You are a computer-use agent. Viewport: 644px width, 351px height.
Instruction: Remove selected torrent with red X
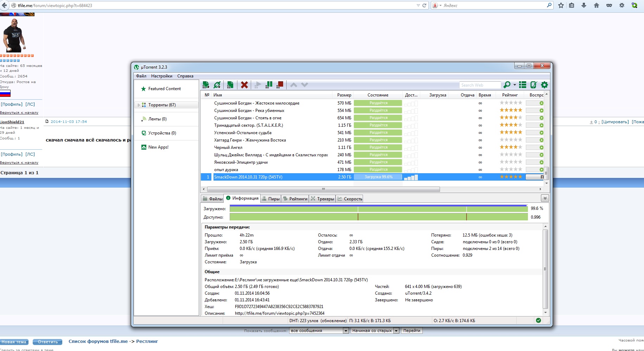pos(244,85)
